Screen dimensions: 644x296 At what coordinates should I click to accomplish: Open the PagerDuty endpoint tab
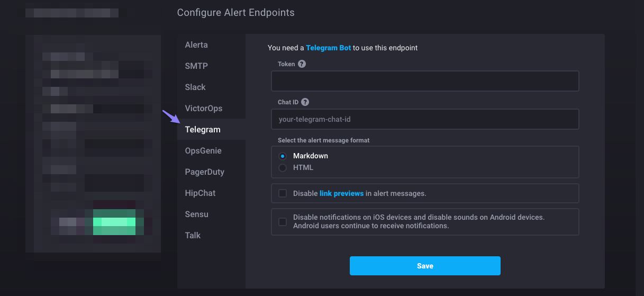[x=205, y=172]
